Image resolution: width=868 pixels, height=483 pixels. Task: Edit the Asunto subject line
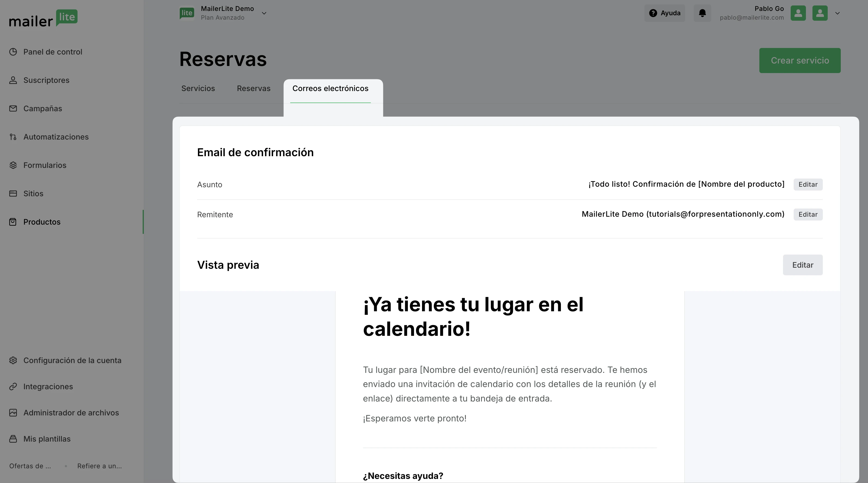[x=808, y=185]
